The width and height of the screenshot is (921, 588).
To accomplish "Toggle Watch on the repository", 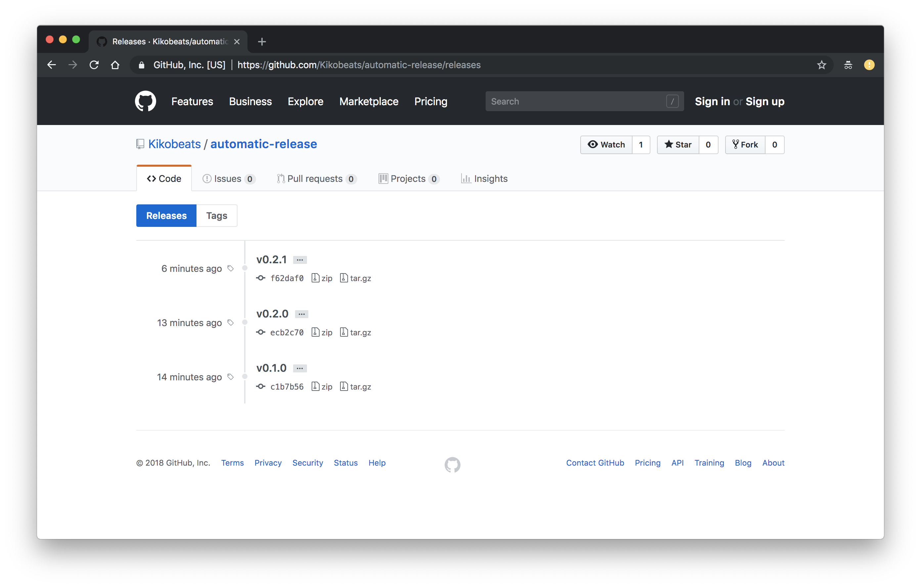I will 606,145.
